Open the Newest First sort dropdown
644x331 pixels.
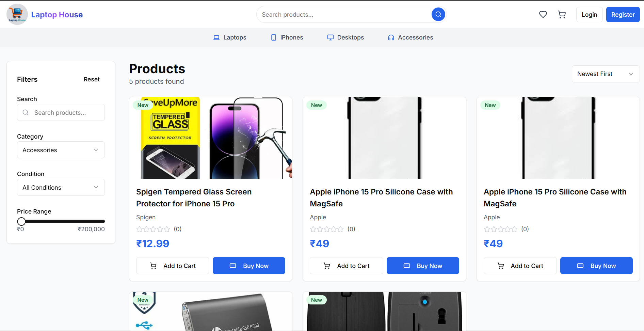click(x=606, y=74)
